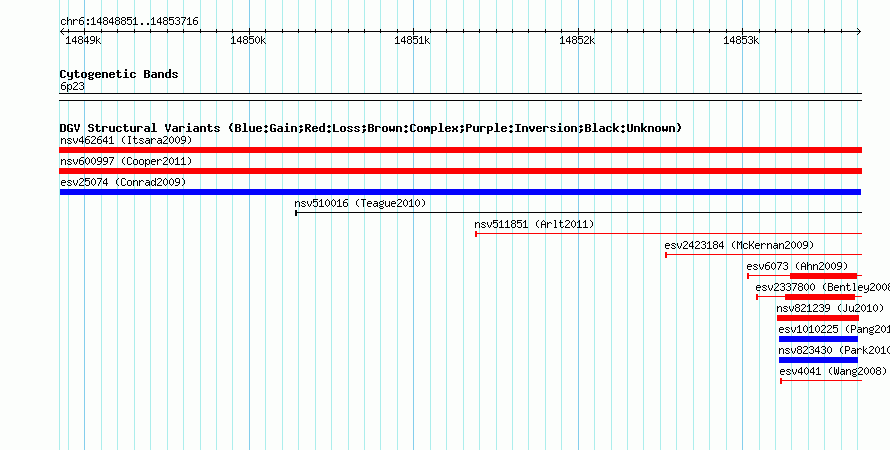The width and height of the screenshot is (890, 450).
Task: Click the chr6:14848851..14853716 coordinate label
Action: pyautogui.click(x=129, y=21)
